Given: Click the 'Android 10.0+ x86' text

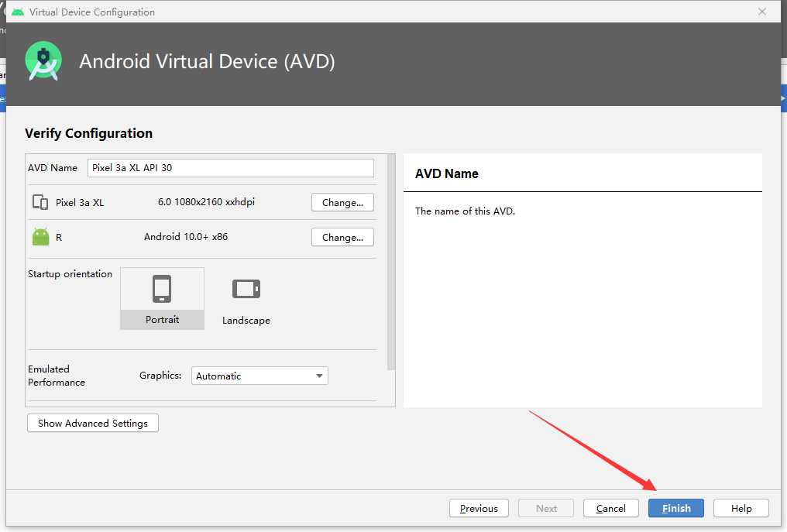Looking at the screenshot, I should point(186,236).
